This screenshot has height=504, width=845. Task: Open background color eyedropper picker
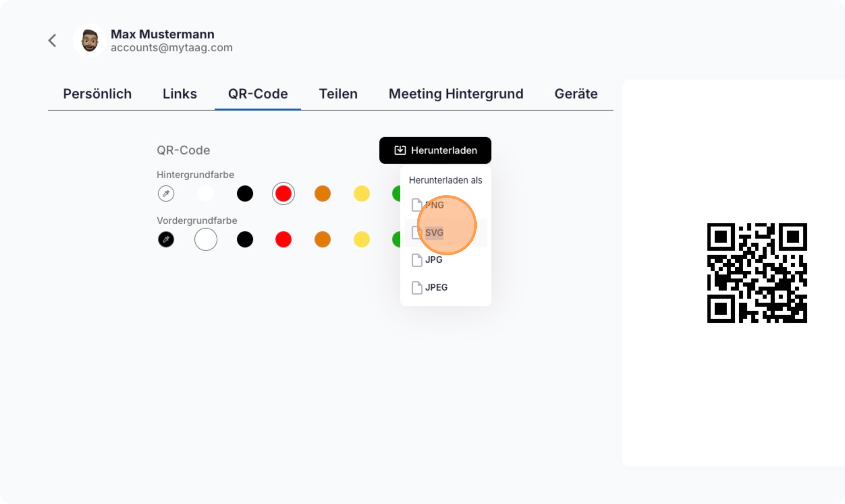(166, 194)
